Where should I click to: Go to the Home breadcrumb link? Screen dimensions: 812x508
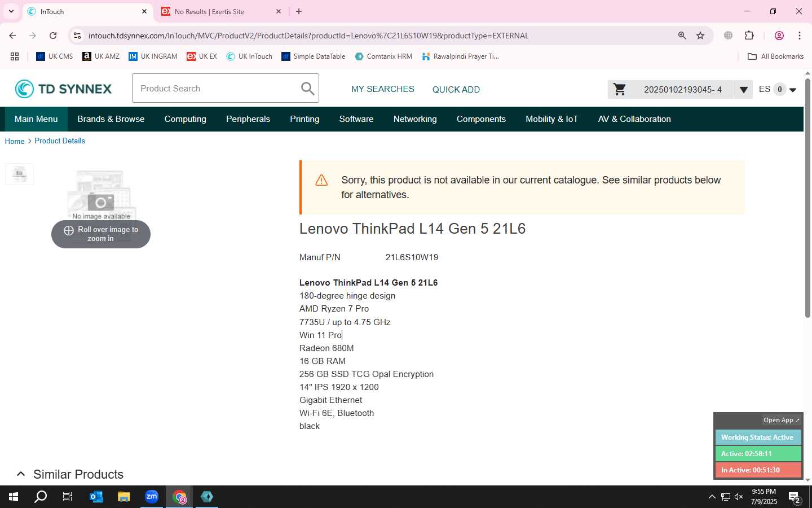(x=15, y=141)
